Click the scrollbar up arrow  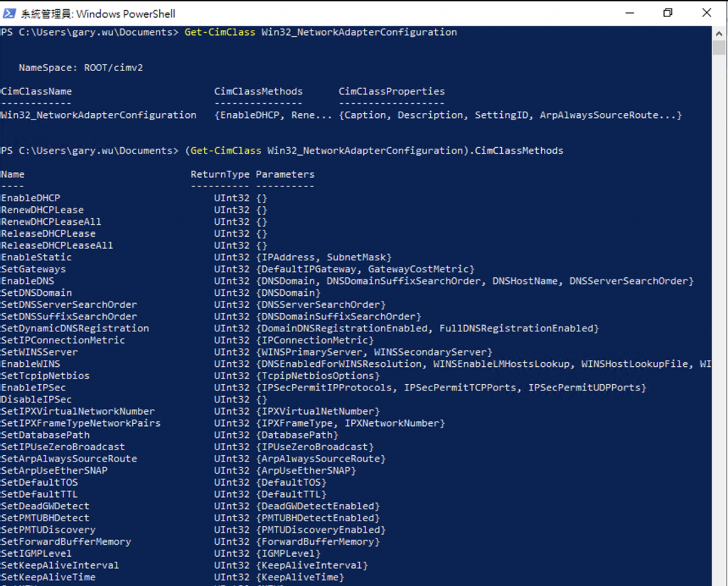[719, 33]
